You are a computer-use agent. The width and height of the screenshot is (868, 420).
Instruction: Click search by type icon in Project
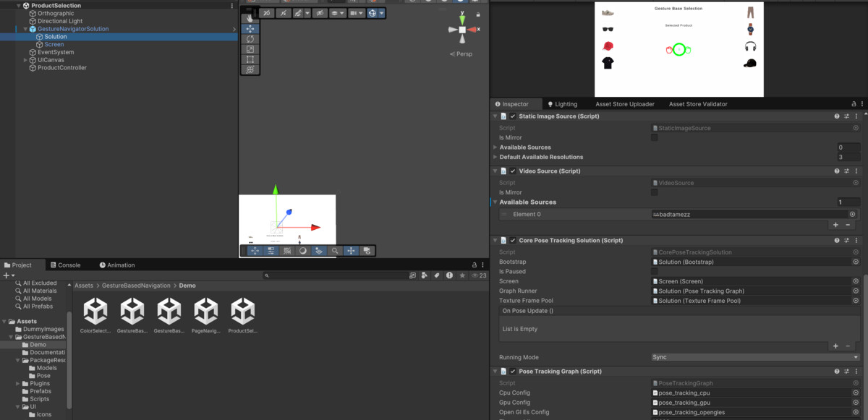click(x=425, y=275)
